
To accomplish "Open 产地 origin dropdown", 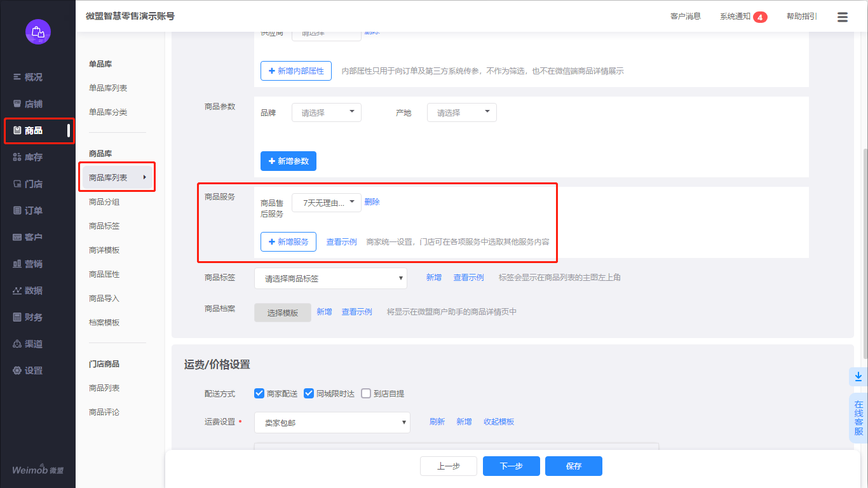I will pyautogui.click(x=462, y=112).
